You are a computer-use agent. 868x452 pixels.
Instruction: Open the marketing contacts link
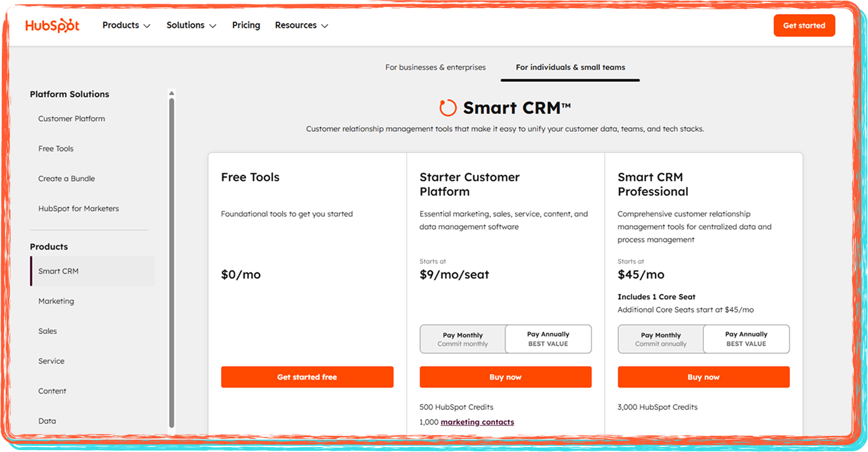click(x=477, y=422)
